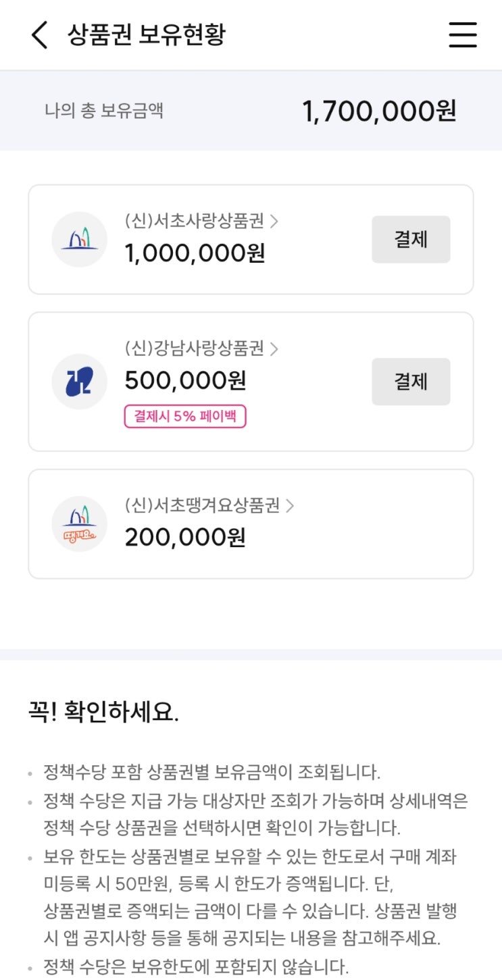Tap the total 1,700,000원 amount
The image size is (502, 980).
coord(379,111)
